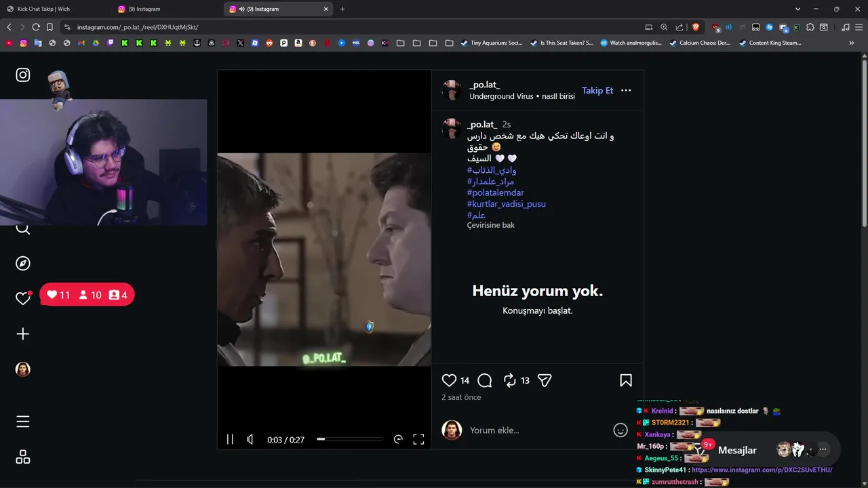
Task: Like the reel with heart icon
Action: click(449, 380)
